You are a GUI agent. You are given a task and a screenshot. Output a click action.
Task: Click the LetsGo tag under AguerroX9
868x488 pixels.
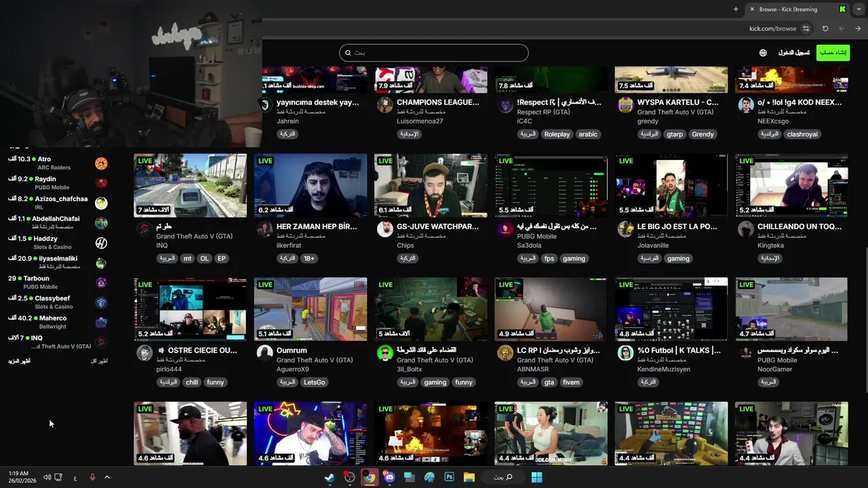tap(315, 382)
